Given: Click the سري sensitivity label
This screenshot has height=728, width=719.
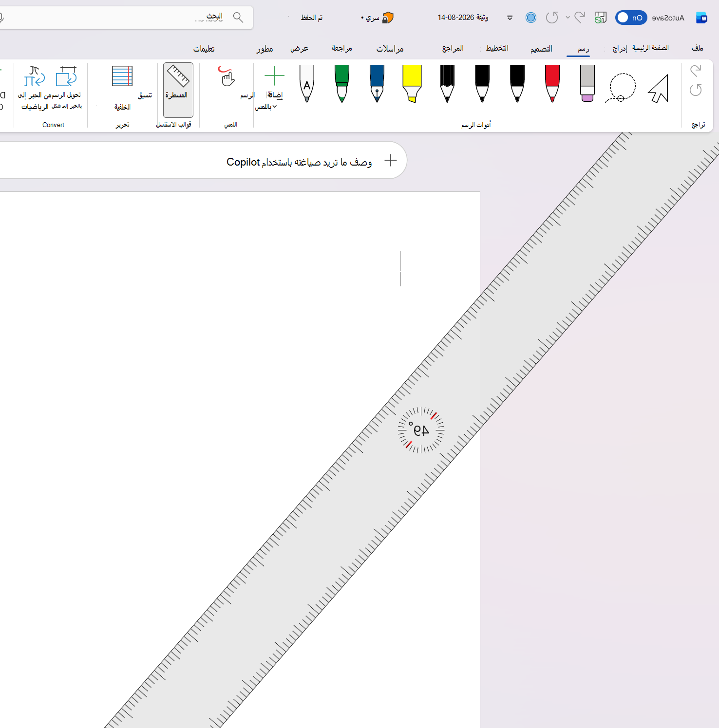Looking at the screenshot, I should pyautogui.click(x=373, y=18).
